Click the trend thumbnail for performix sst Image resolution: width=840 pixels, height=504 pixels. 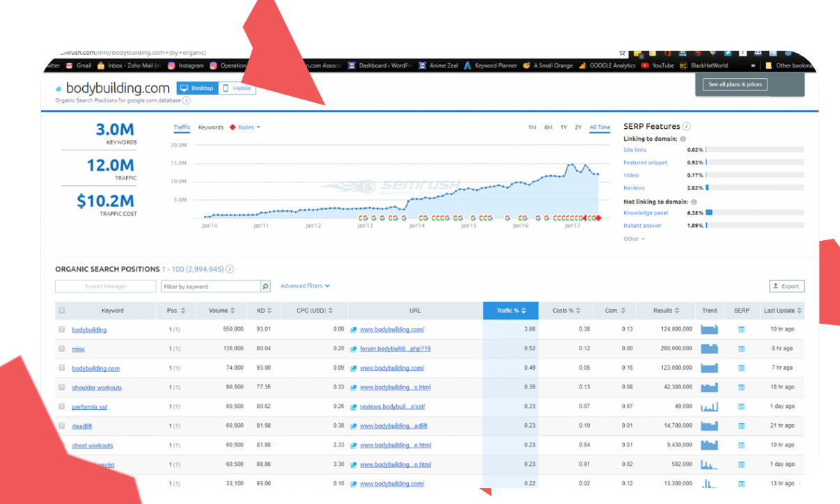709,407
